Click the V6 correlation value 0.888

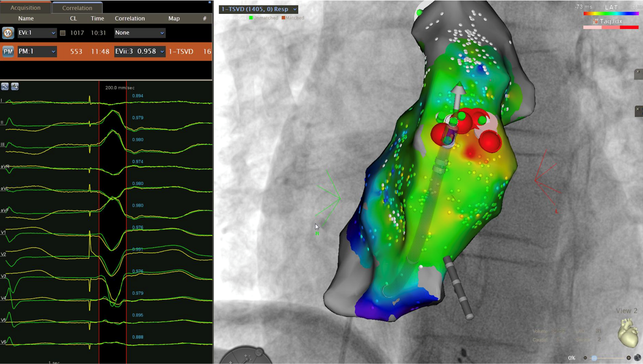137,337
